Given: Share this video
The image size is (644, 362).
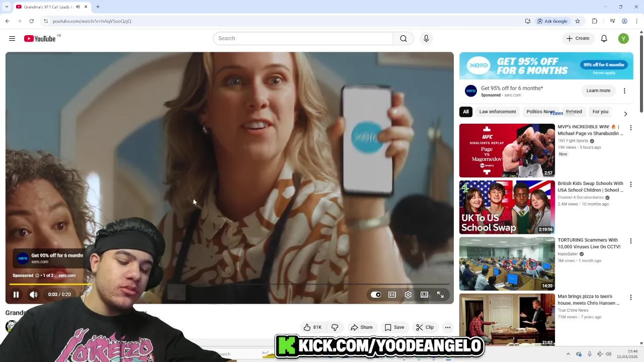Looking at the screenshot, I should [362, 327].
